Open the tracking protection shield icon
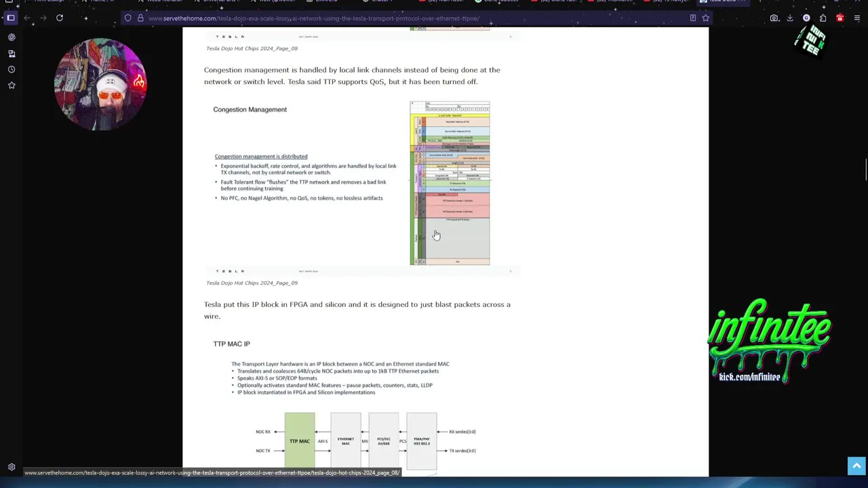This screenshot has height=488, width=868. tap(127, 18)
